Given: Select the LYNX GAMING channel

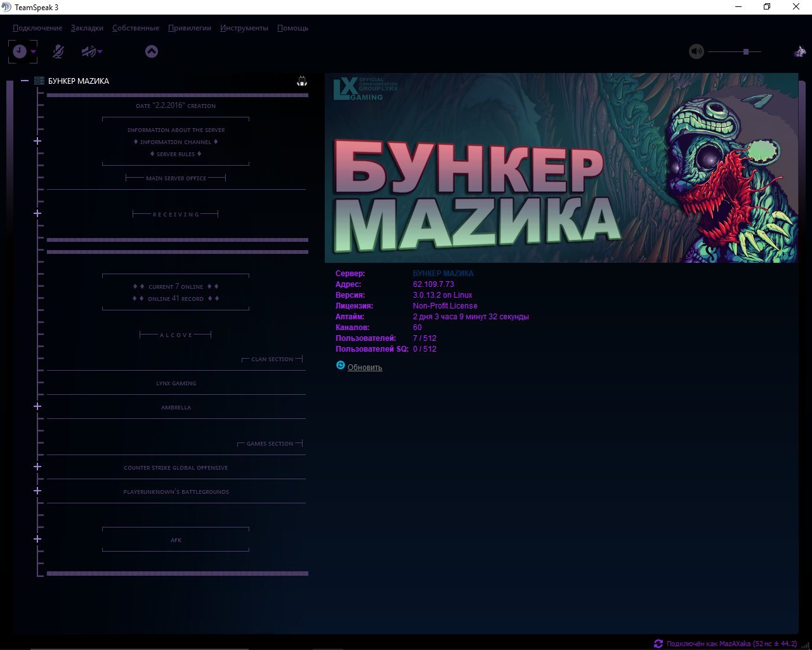Looking at the screenshot, I should (x=176, y=383).
